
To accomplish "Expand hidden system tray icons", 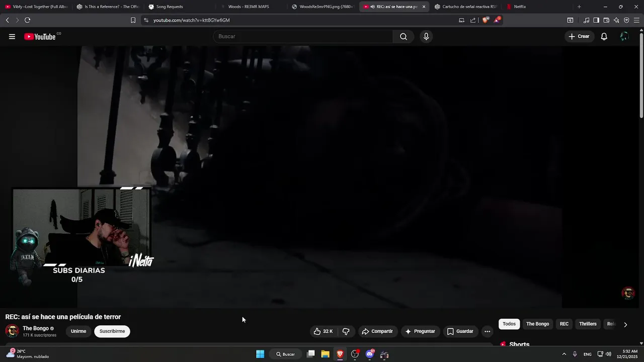I will 563,354.
